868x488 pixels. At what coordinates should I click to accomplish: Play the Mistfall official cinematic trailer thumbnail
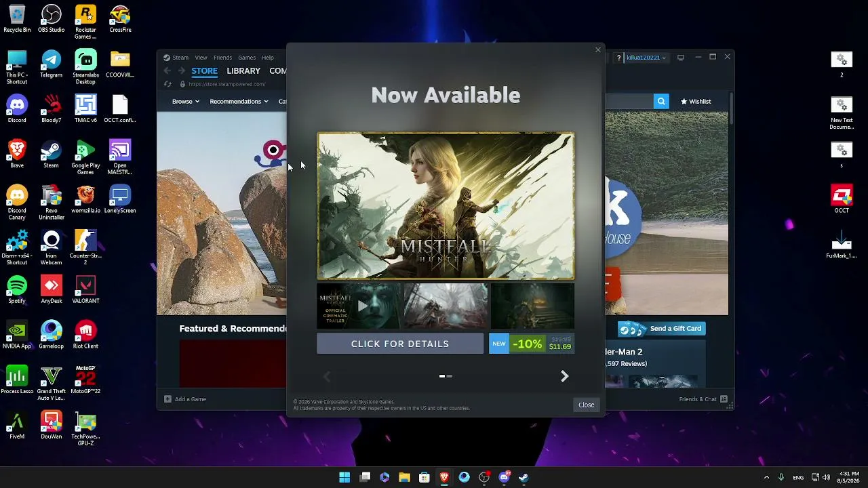[359, 306]
